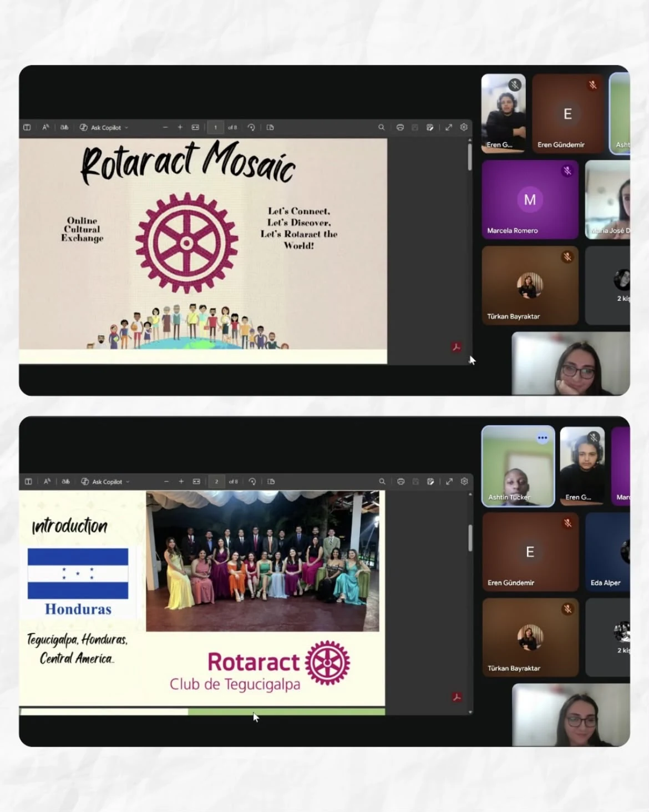Click fit-to-width icon in page 1 viewer

point(195,127)
